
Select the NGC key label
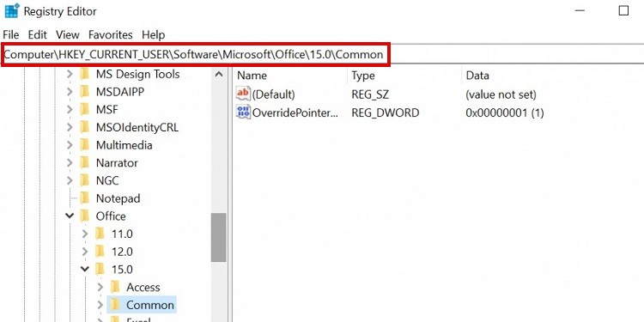[x=107, y=180]
